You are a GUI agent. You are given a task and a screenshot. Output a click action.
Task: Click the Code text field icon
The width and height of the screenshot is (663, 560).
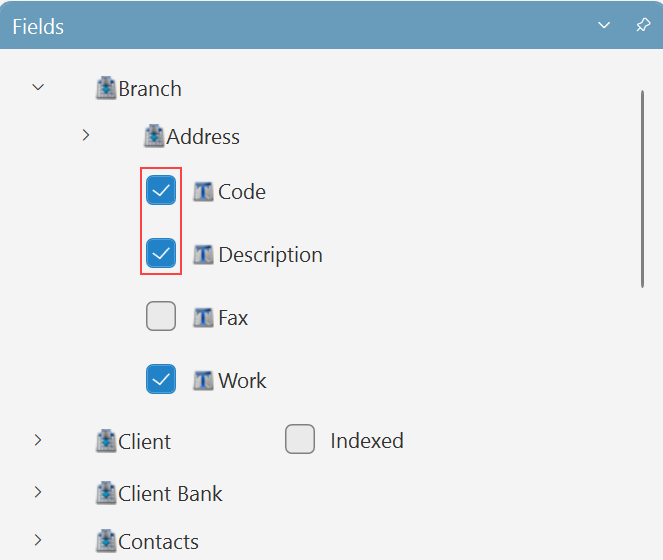coord(204,191)
